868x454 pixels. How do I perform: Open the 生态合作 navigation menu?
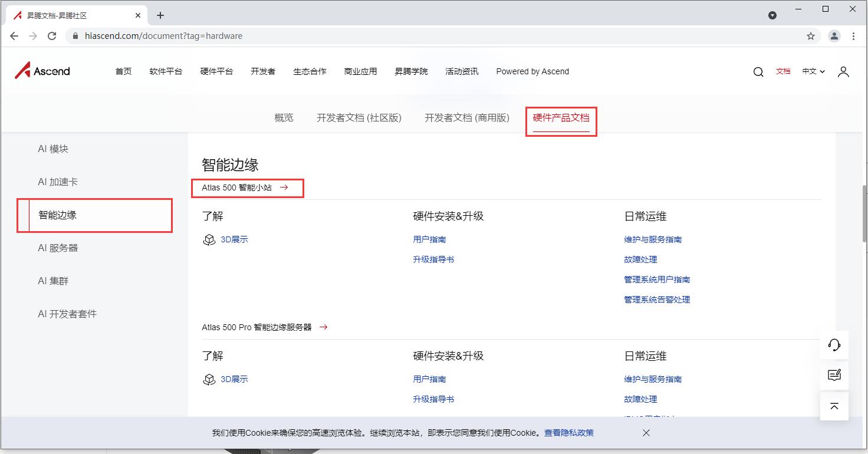point(310,71)
